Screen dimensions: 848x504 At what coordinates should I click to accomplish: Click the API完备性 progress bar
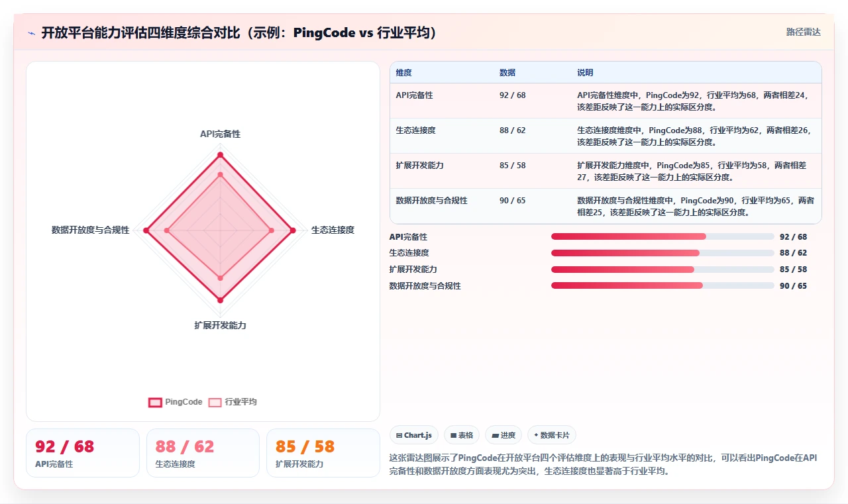pyautogui.click(x=662, y=236)
